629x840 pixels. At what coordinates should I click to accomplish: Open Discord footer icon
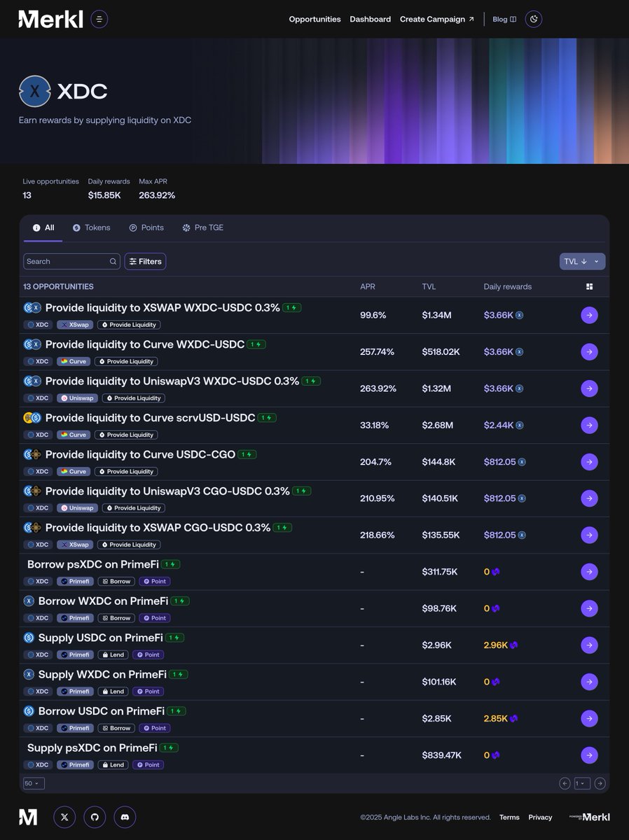(125, 817)
